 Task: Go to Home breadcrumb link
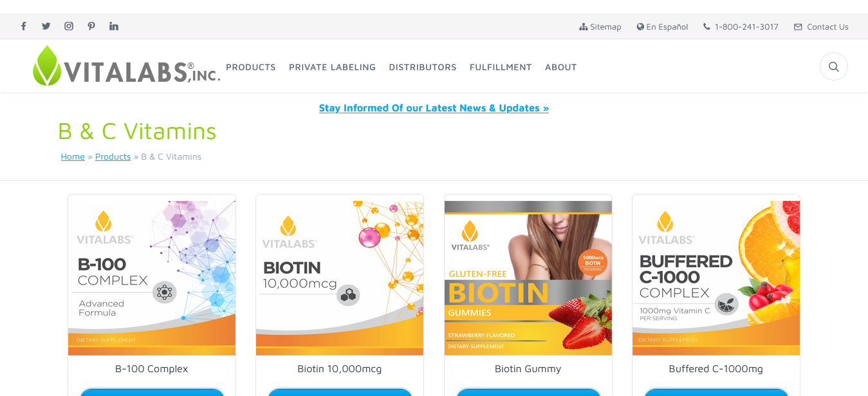73,156
